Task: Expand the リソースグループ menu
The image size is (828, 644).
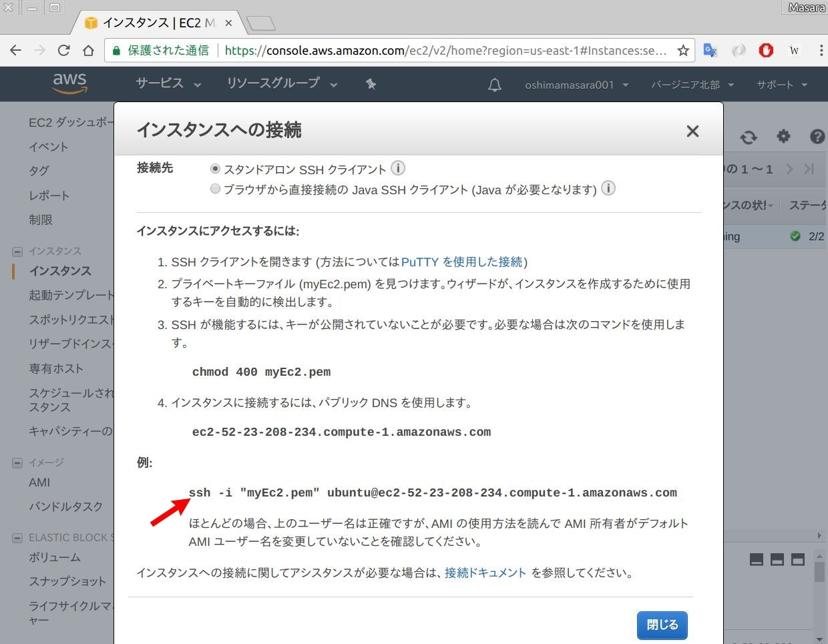Action: (x=282, y=83)
